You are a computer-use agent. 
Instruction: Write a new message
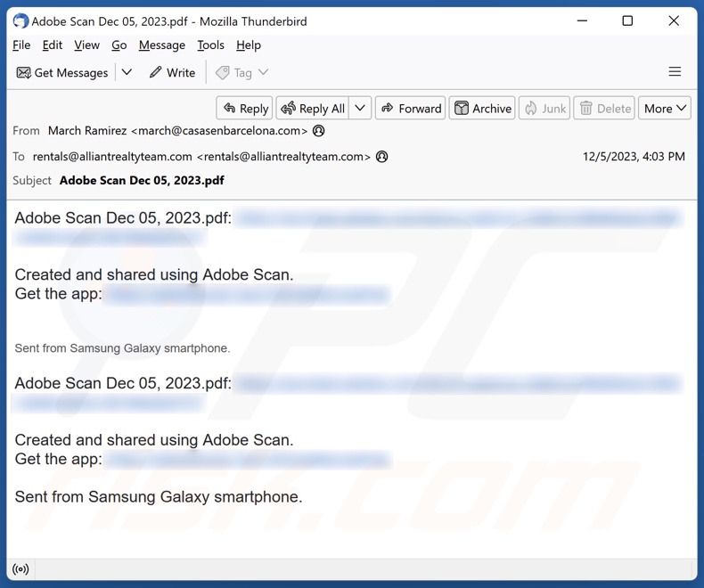pyautogui.click(x=172, y=73)
